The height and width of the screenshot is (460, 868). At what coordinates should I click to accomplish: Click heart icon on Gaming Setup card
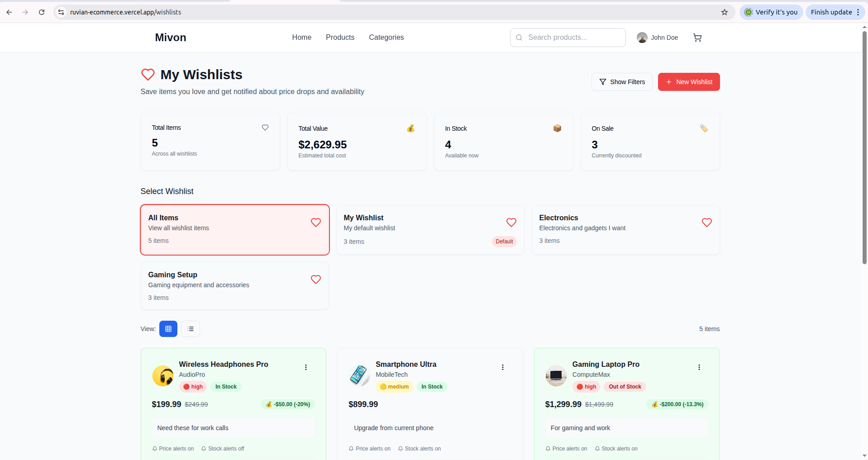(316, 280)
